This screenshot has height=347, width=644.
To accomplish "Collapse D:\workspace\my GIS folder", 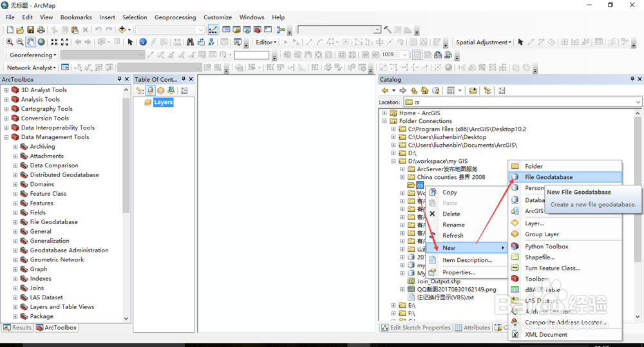I will [393, 162].
